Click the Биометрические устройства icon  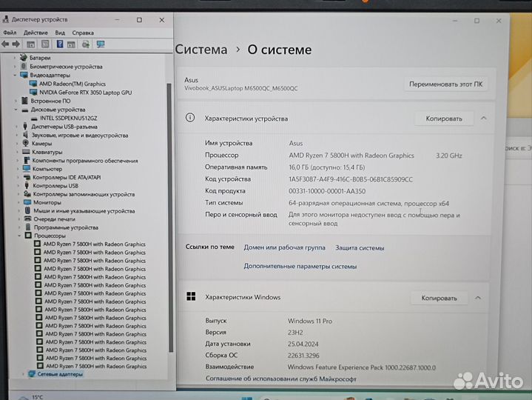pos(24,66)
